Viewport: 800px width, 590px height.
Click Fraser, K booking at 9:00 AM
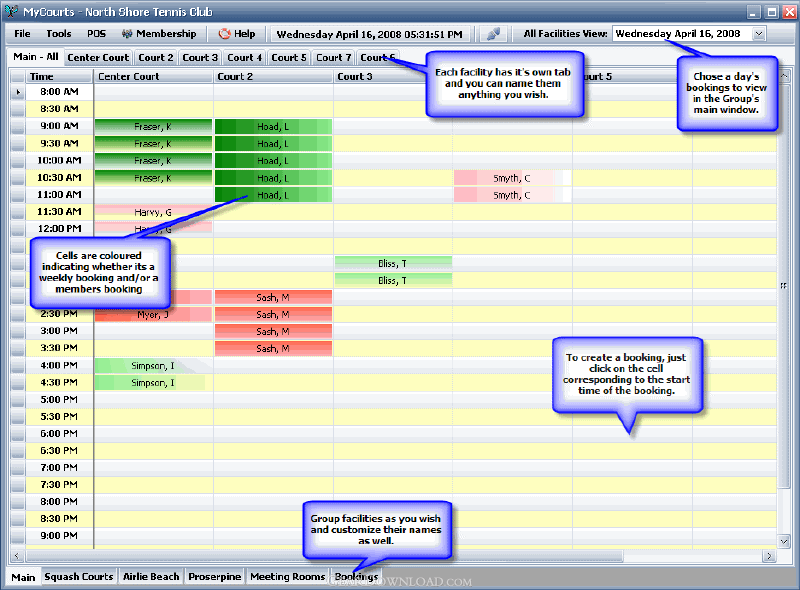(153, 127)
